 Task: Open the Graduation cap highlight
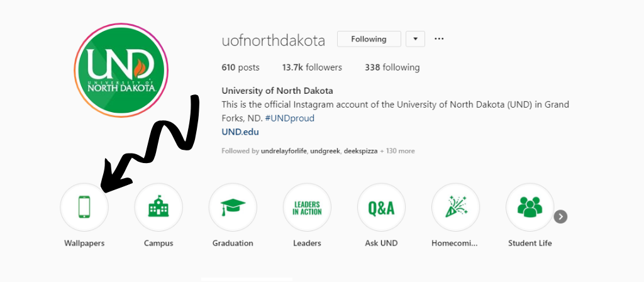click(233, 208)
